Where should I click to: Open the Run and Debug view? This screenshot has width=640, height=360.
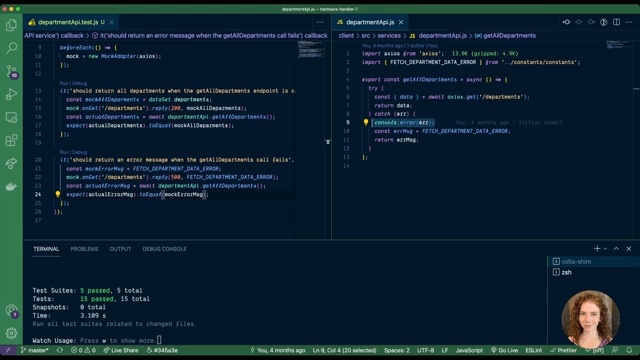pos(11,94)
